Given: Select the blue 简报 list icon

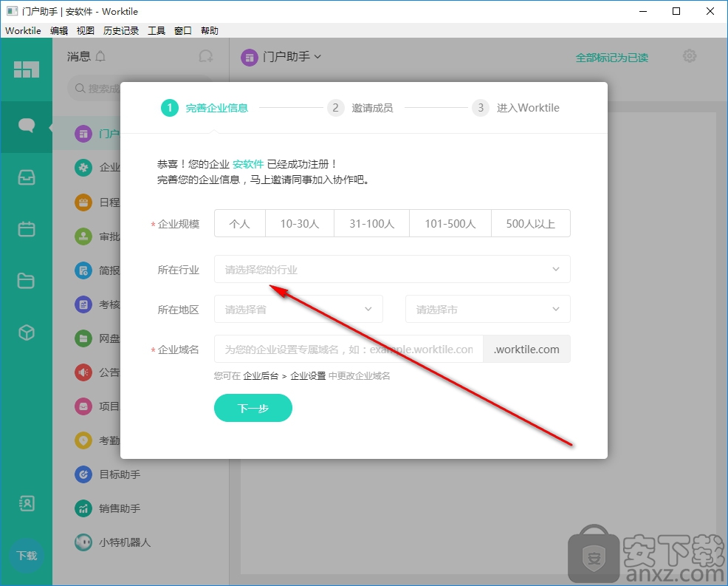Looking at the screenshot, I should point(83,270).
